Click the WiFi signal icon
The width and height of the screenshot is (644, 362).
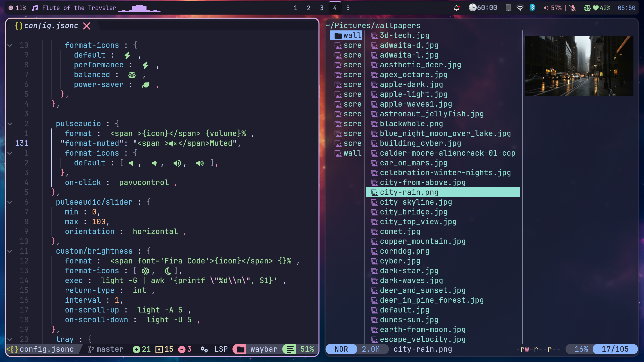tap(520, 8)
